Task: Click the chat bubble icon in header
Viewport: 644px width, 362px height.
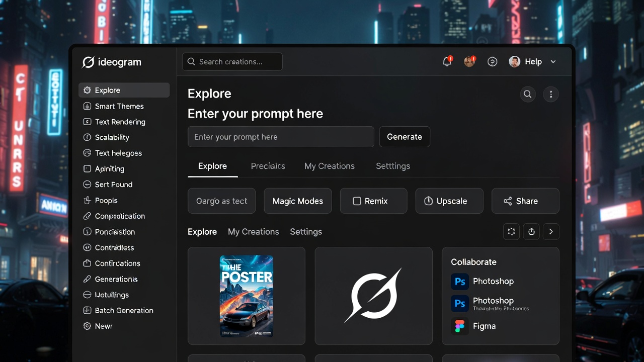Action: point(493,62)
